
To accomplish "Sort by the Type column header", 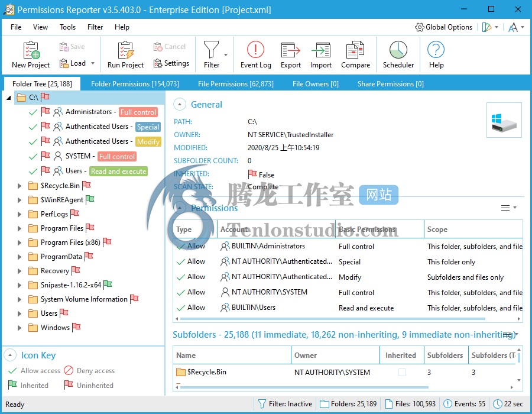I will click(x=195, y=229).
